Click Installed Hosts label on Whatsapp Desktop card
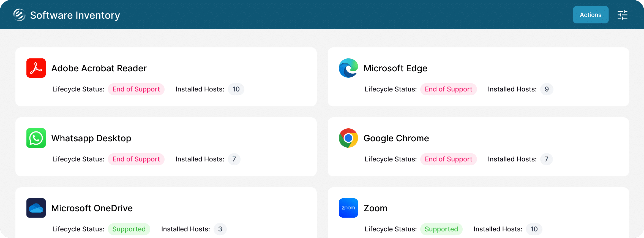 200,159
